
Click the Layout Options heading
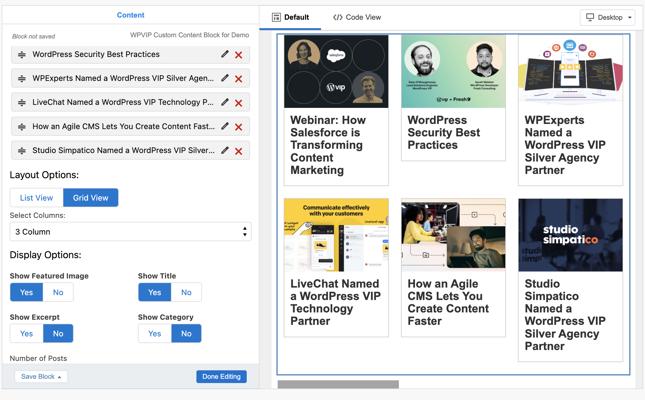(44, 175)
